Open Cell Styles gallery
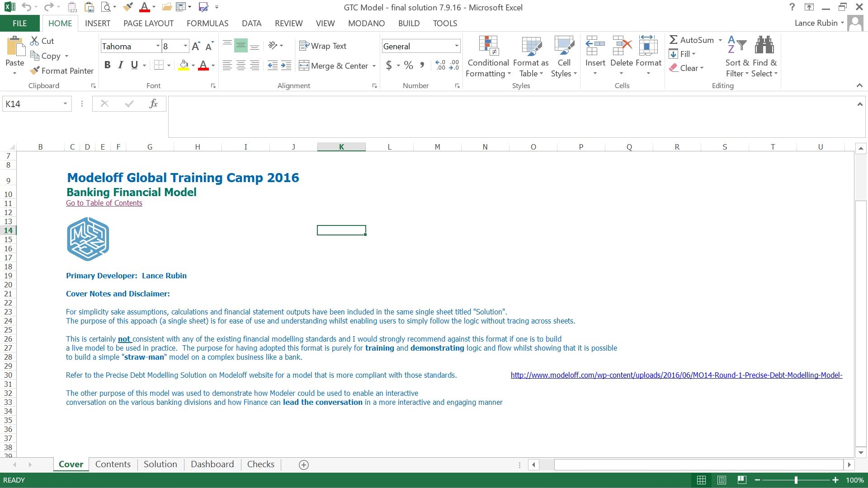 click(x=564, y=57)
